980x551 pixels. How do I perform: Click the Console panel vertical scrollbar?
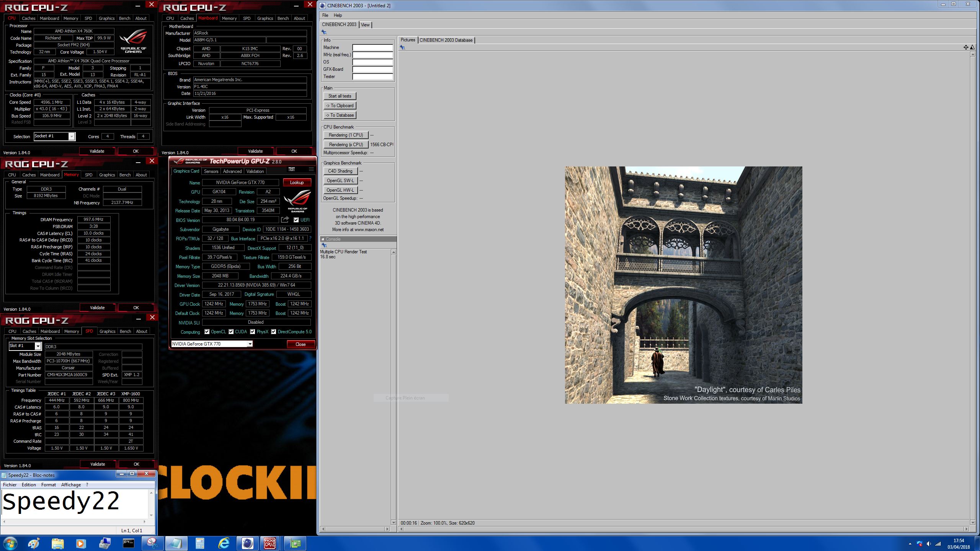click(394, 386)
